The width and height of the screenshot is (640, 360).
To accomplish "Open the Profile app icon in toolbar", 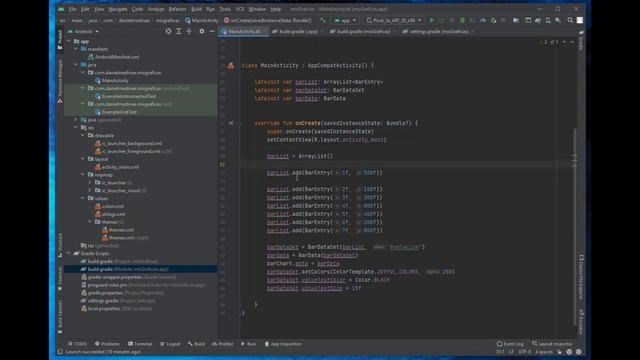I will click(x=483, y=20).
